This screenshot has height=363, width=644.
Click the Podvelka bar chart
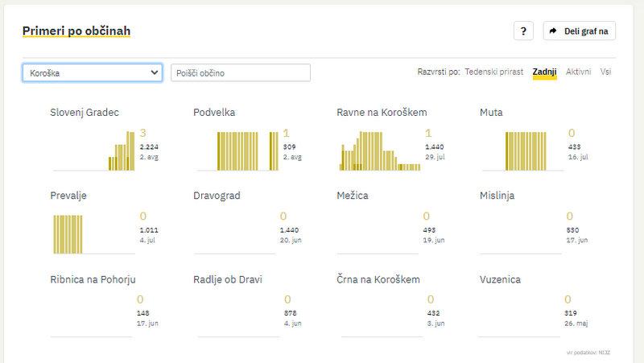click(237, 151)
